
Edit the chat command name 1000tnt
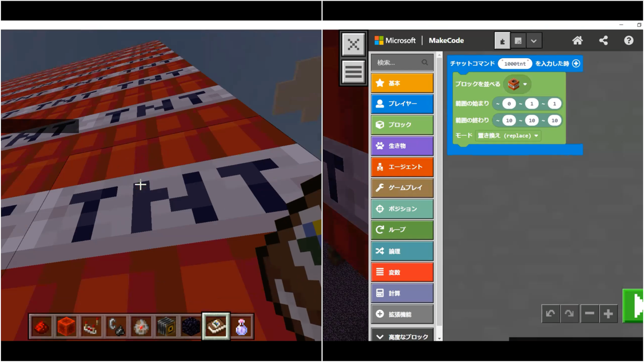tap(515, 64)
